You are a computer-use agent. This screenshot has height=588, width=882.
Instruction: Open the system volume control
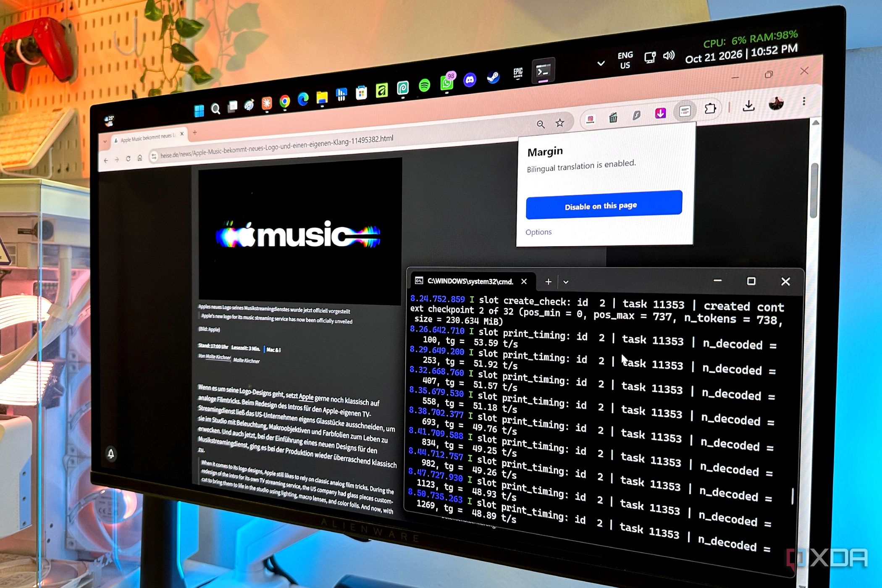pos(669,56)
